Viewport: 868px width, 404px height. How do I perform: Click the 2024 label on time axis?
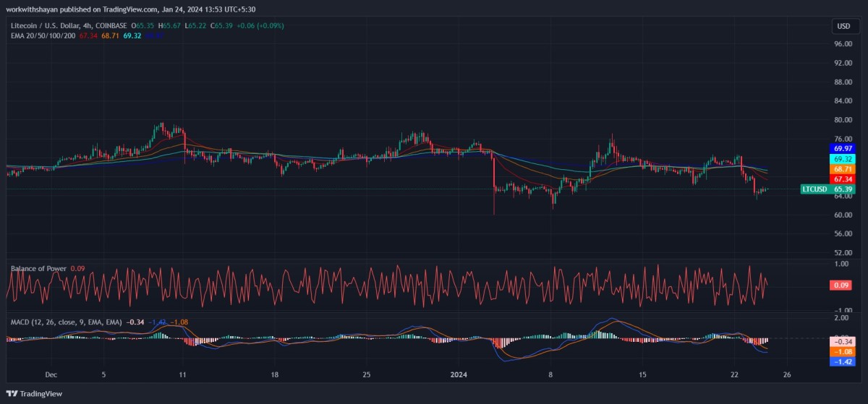(459, 375)
